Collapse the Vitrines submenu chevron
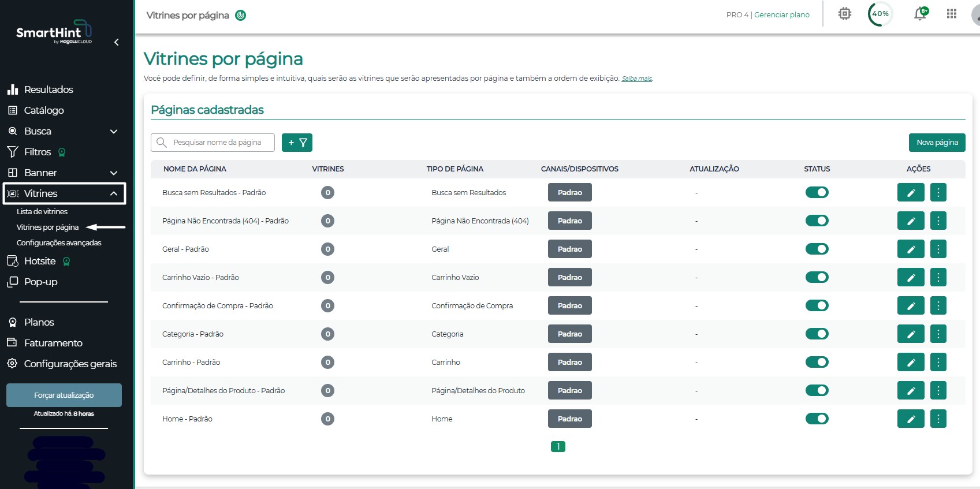 (114, 193)
